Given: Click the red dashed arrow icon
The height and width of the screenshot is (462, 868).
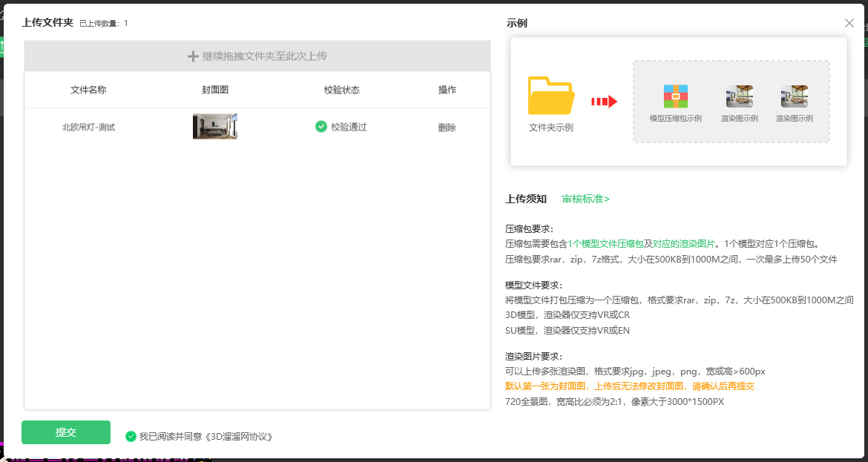Looking at the screenshot, I should click(604, 102).
